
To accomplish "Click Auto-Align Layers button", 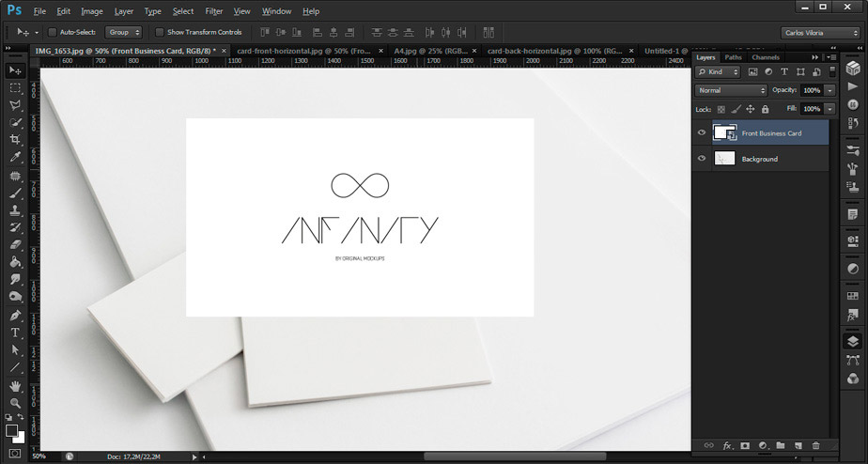I will [488, 32].
